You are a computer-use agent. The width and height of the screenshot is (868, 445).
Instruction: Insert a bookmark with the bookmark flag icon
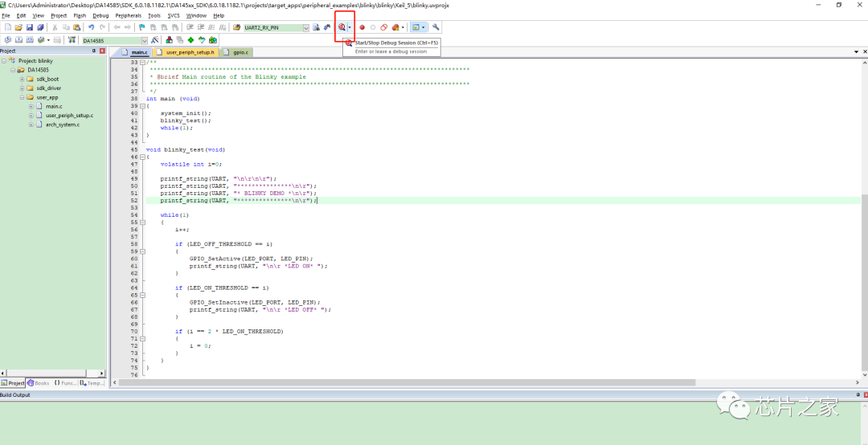141,27
